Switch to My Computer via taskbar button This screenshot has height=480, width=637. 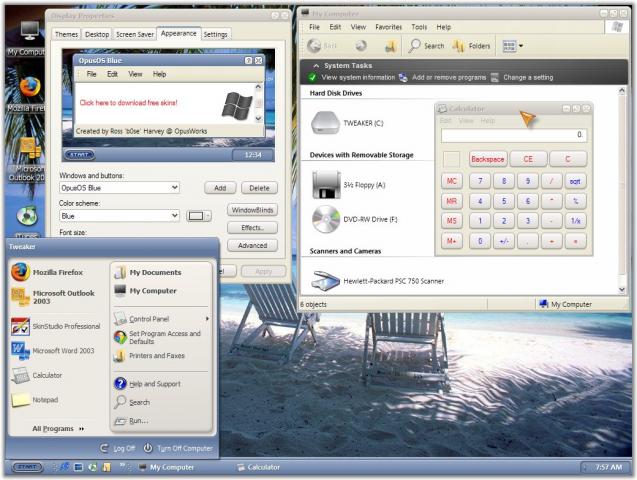[167, 467]
